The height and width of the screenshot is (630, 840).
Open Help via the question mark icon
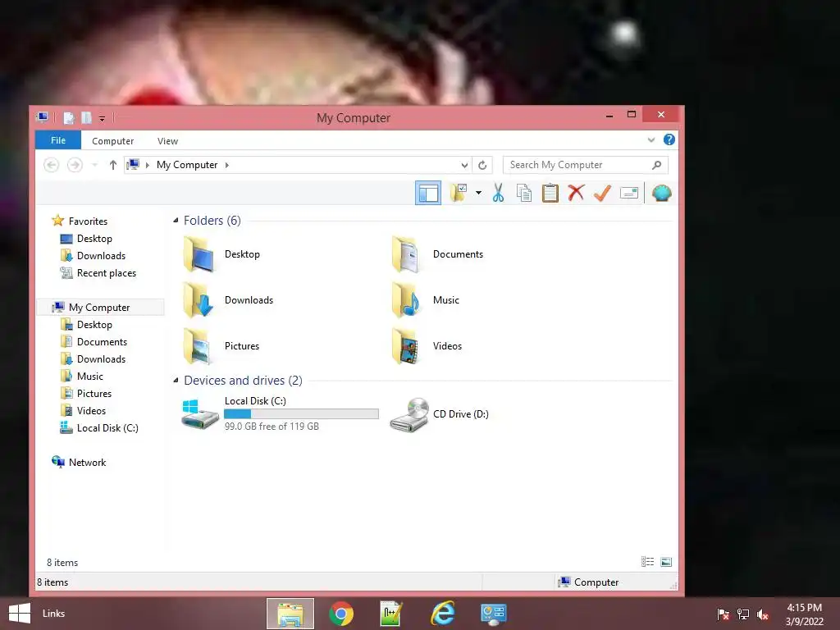click(669, 139)
